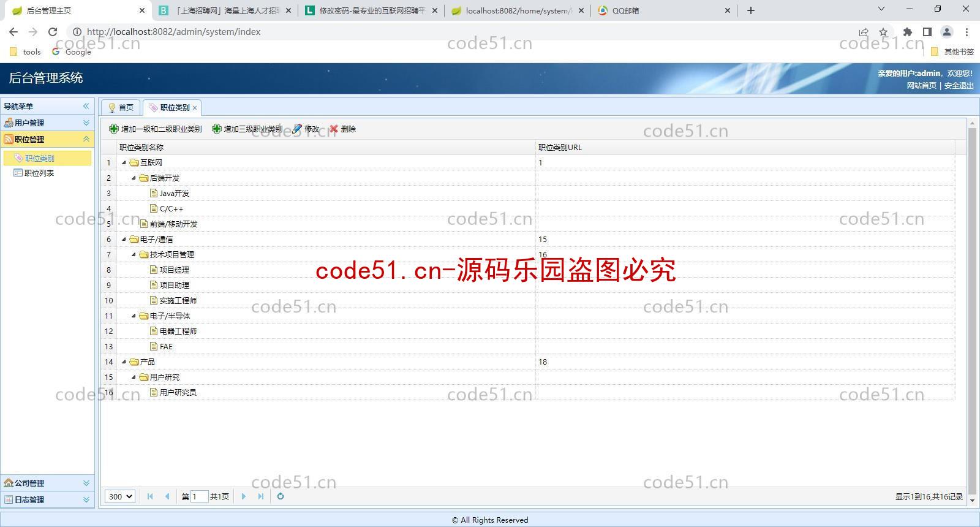Click the 电子/通信 folder icon
Image resolution: width=980 pixels, height=527 pixels.
134,239
